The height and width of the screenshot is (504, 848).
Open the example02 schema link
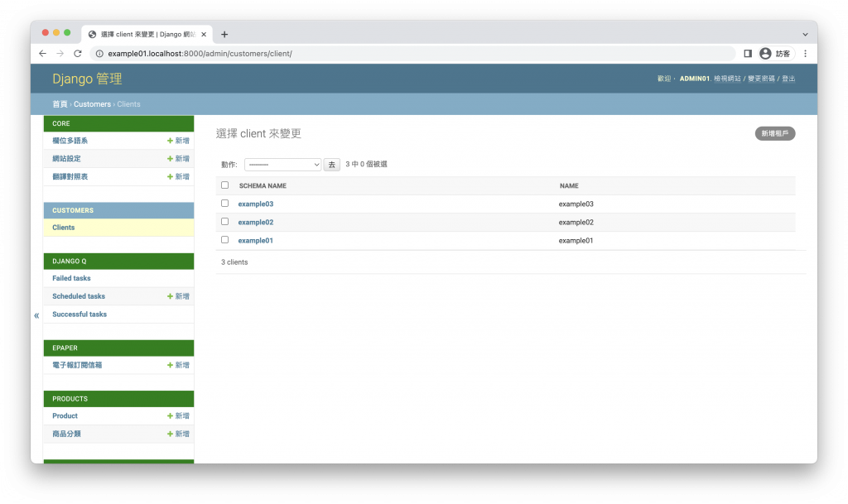pyautogui.click(x=256, y=223)
